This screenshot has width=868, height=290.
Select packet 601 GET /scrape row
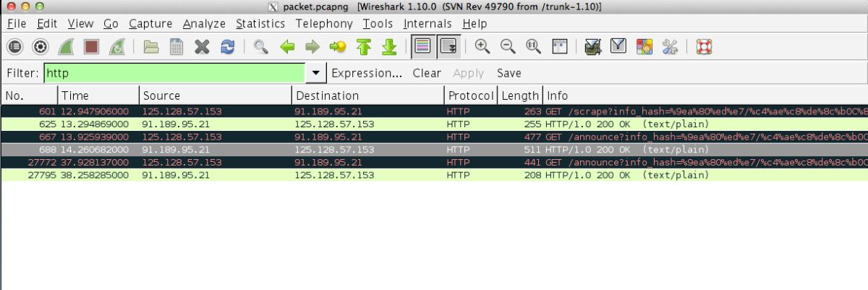(434, 111)
